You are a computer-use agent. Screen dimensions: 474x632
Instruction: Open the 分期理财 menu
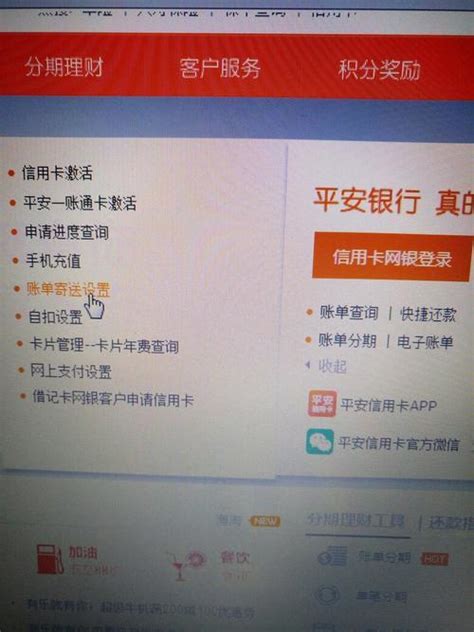click(x=64, y=67)
